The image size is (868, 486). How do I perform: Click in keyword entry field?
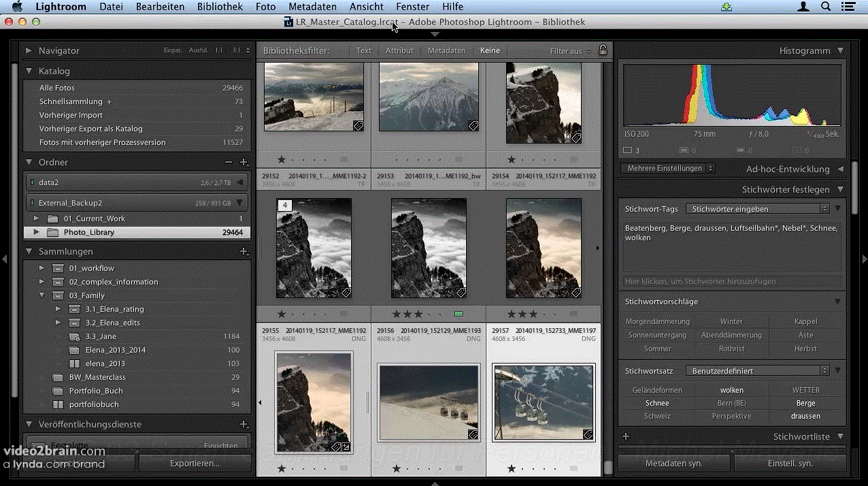pyautogui.click(x=731, y=281)
